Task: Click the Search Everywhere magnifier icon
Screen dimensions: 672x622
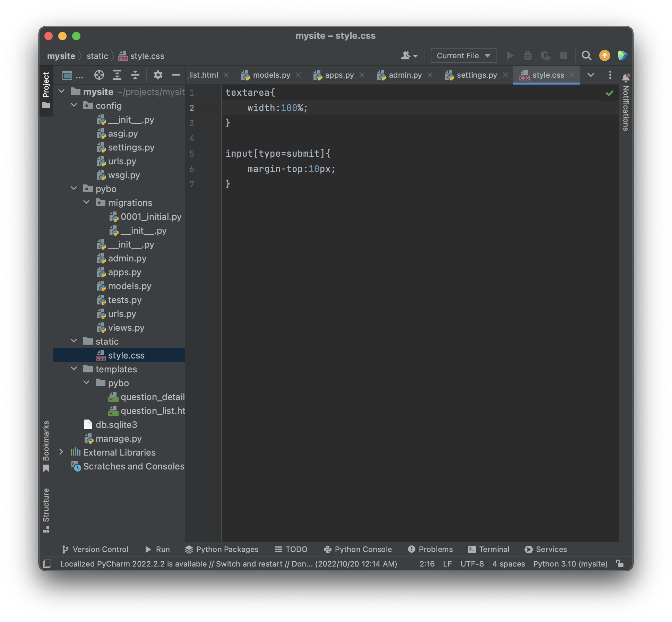Action: [x=586, y=55]
